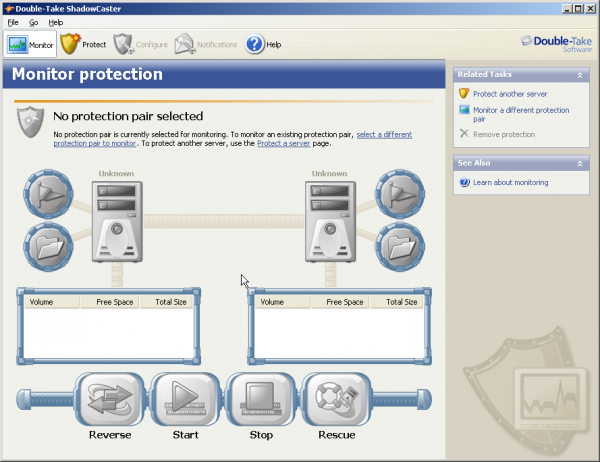Click the right 'Unknown' server name label
This screenshot has width=600, height=462.
point(329,173)
